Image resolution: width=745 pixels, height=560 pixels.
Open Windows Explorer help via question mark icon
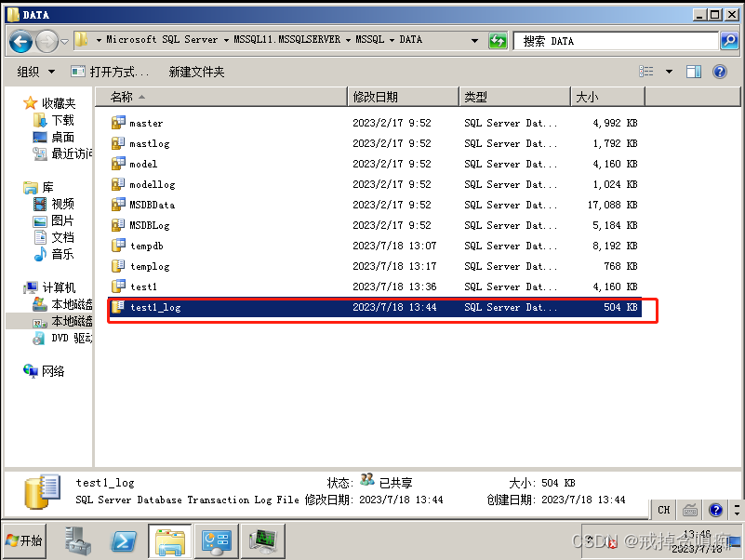point(720,72)
